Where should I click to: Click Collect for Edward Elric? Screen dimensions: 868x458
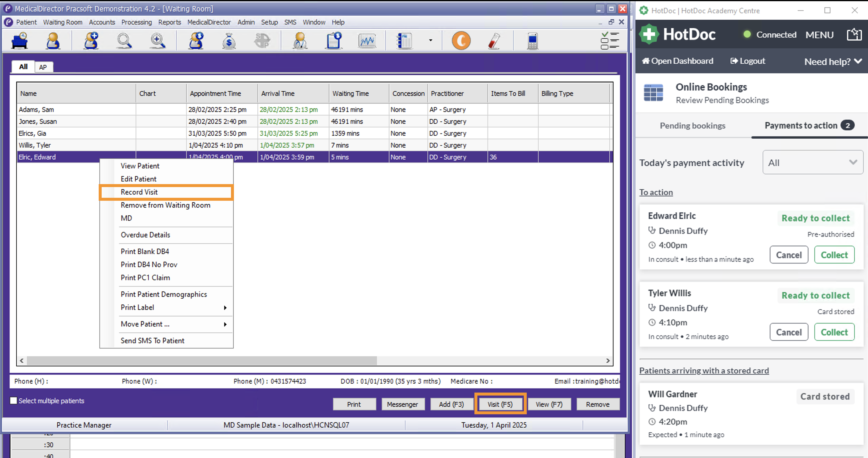(x=834, y=255)
